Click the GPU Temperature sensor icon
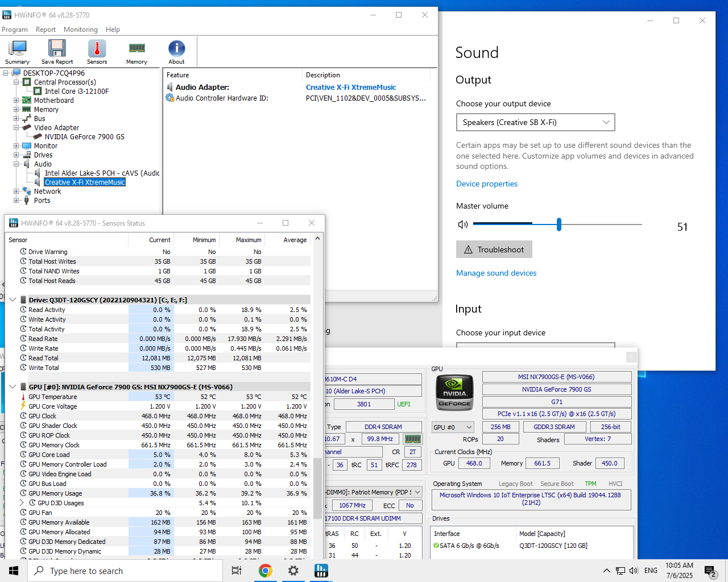The height and width of the screenshot is (582, 728). (23, 397)
